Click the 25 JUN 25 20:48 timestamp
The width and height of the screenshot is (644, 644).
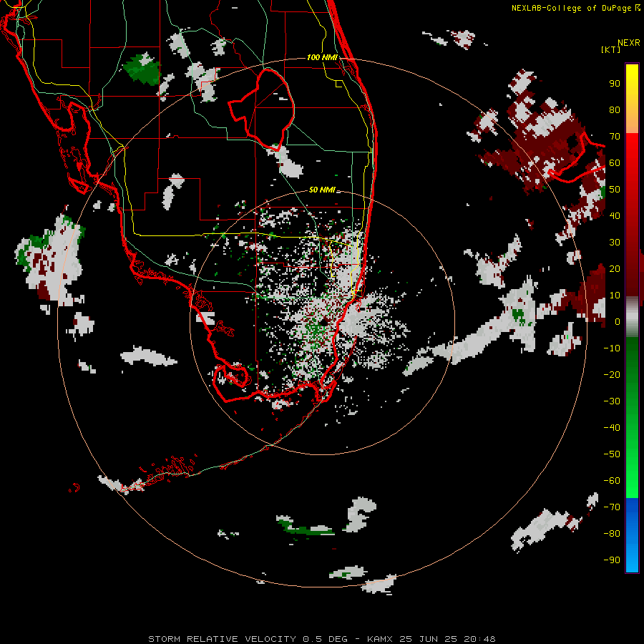pos(447,639)
